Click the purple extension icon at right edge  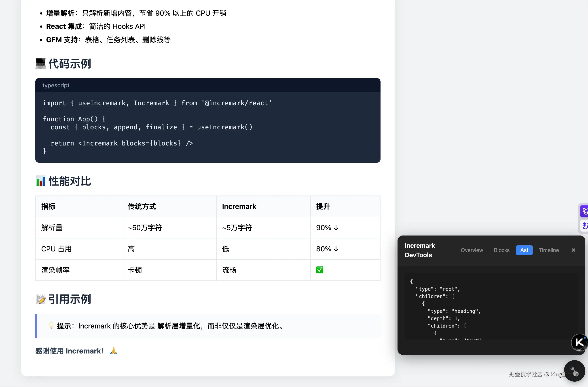coord(584,211)
